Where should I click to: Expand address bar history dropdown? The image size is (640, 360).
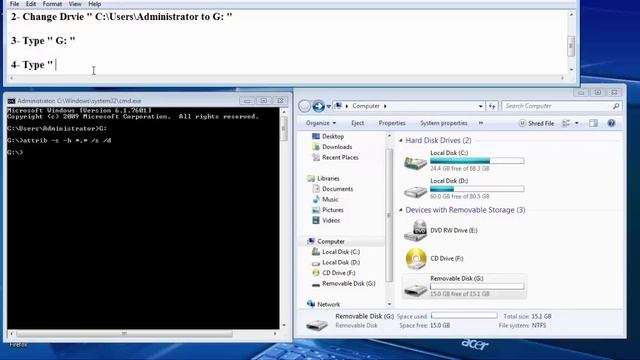coord(480,107)
